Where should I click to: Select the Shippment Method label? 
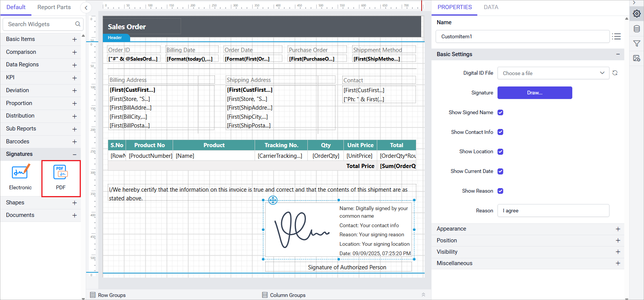384,50
